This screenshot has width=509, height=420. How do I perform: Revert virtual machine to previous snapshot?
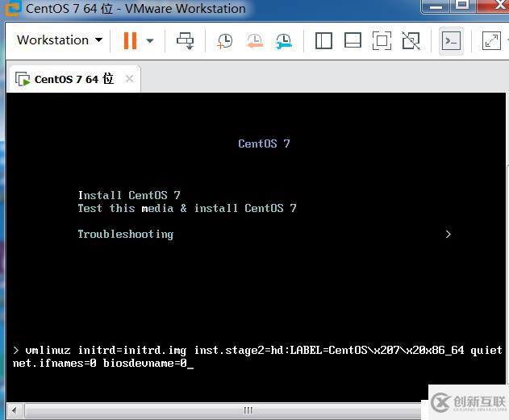(x=255, y=41)
